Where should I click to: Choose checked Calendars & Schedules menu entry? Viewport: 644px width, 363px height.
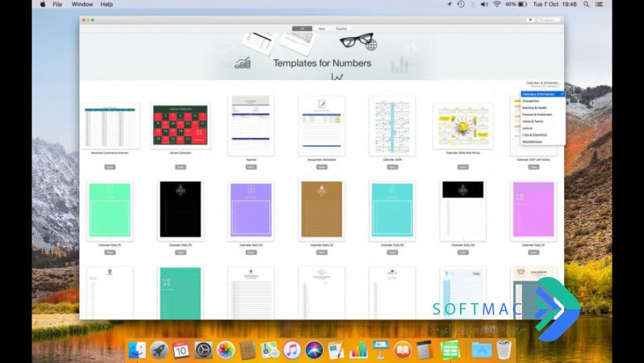click(x=543, y=94)
